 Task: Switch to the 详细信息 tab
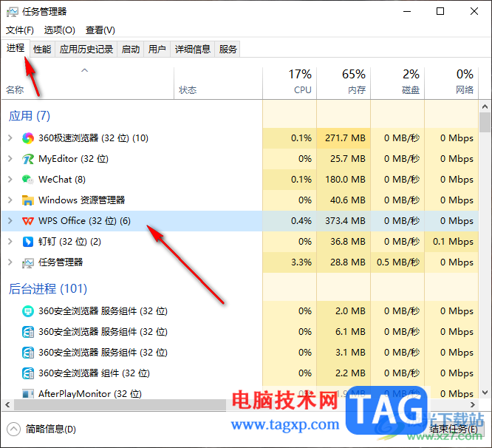(x=192, y=50)
